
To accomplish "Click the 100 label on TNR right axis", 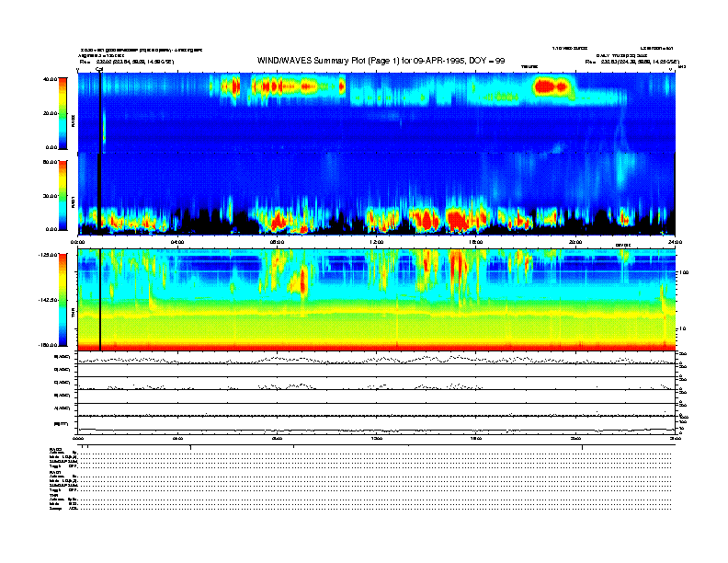I will pos(684,272).
